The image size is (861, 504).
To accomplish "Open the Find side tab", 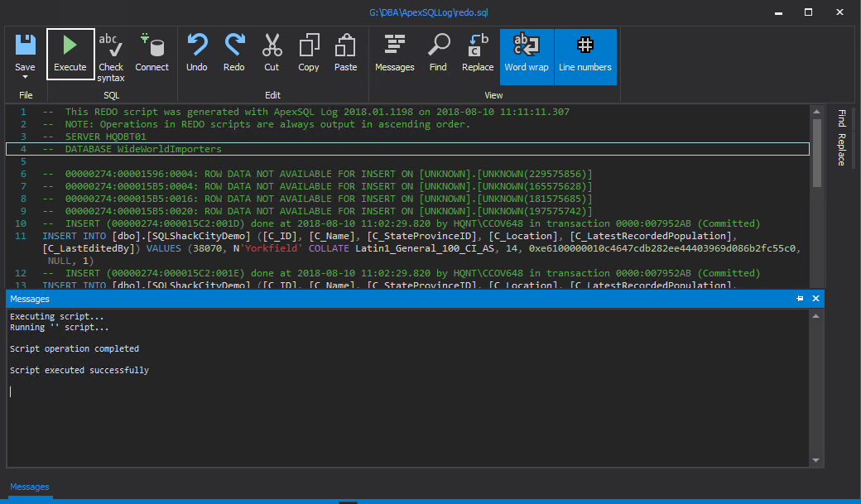I will (x=841, y=117).
